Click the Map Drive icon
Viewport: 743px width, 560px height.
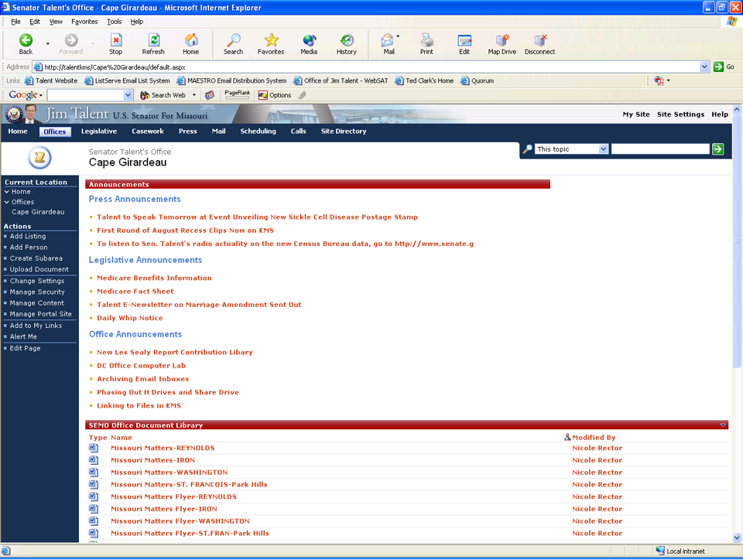(502, 40)
